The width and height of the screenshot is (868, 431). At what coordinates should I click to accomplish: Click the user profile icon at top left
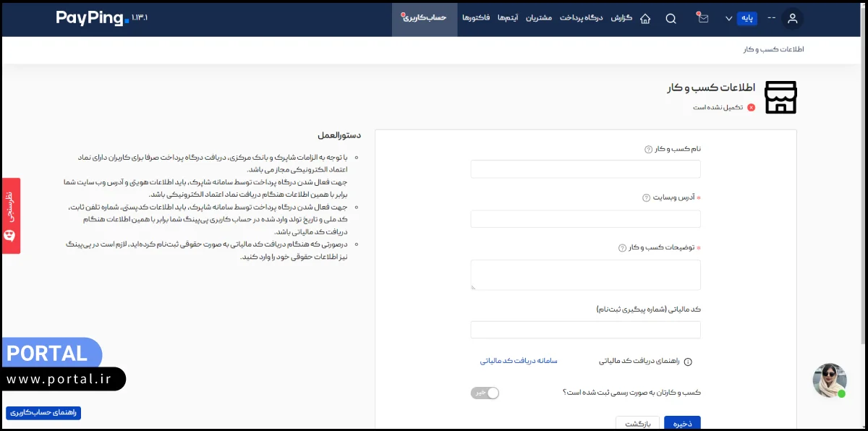793,19
